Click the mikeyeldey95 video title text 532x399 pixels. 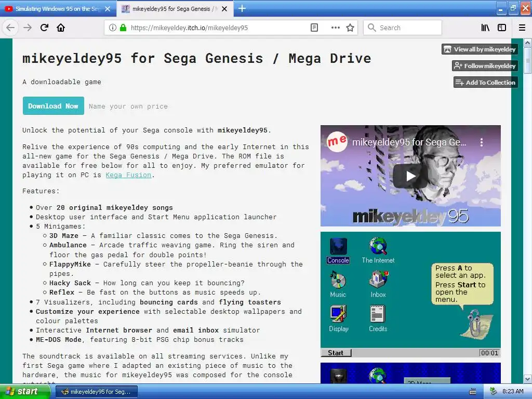click(409, 142)
